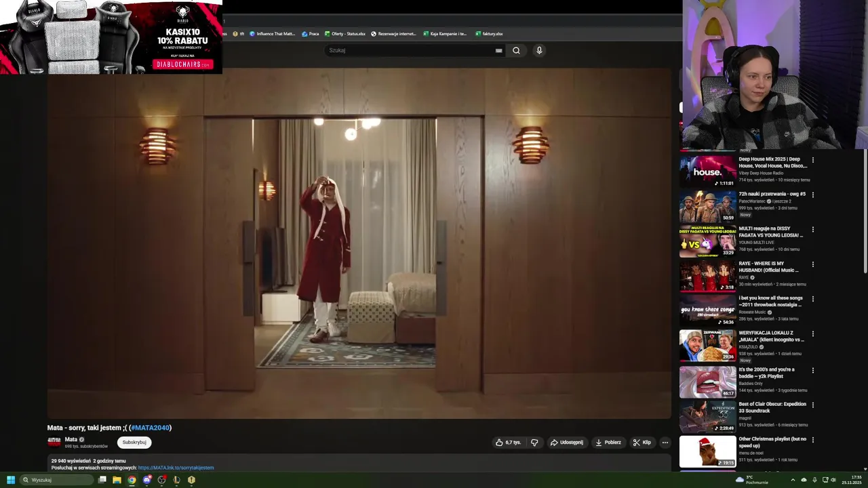Open Discord from taskbar
The height and width of the screenshot is (488, 868).
pos(146,480)
